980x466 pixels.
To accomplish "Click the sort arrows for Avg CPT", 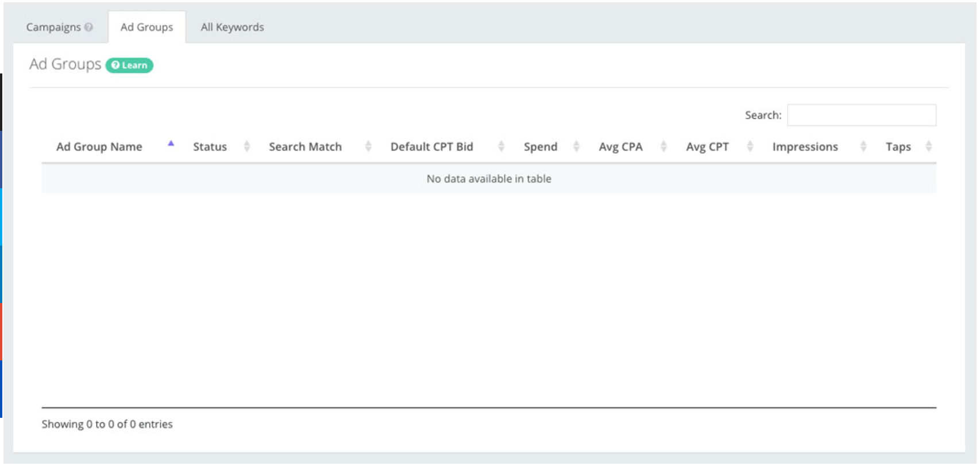I will coord(750,147).
